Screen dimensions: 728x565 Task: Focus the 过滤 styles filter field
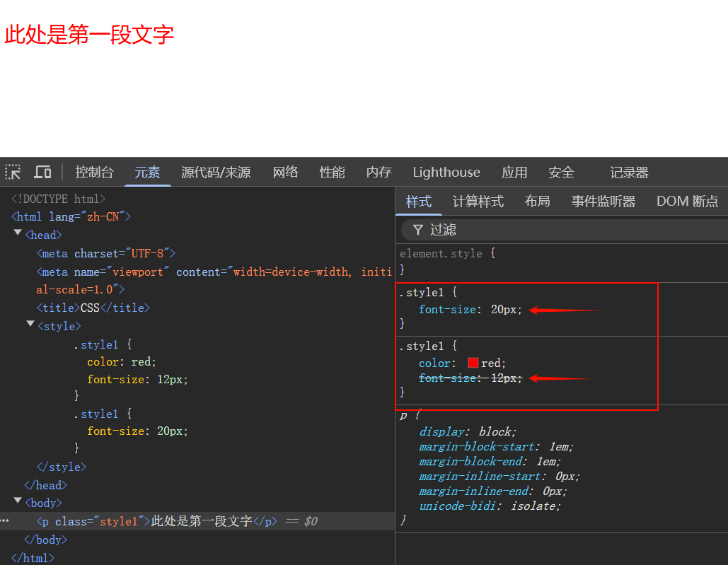564,230
